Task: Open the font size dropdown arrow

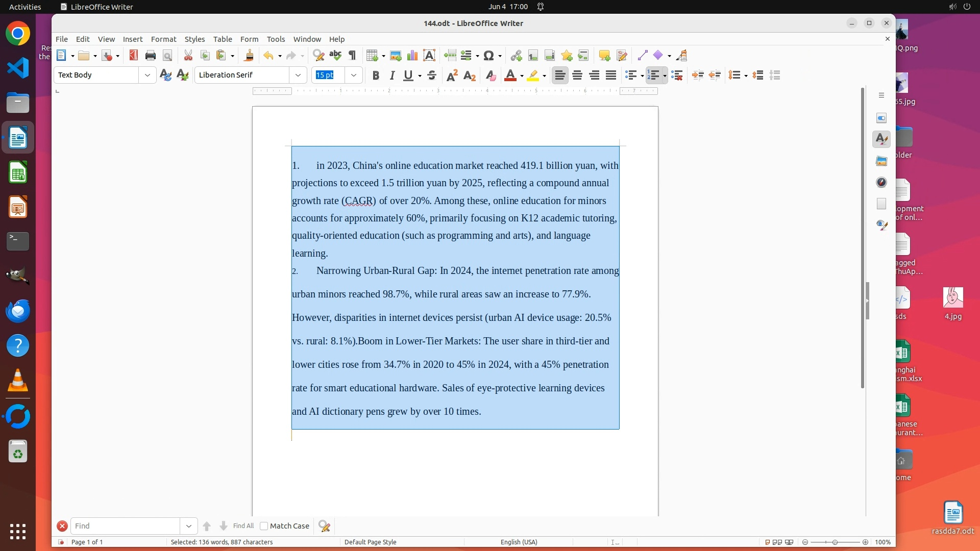Action: [354, 75]
